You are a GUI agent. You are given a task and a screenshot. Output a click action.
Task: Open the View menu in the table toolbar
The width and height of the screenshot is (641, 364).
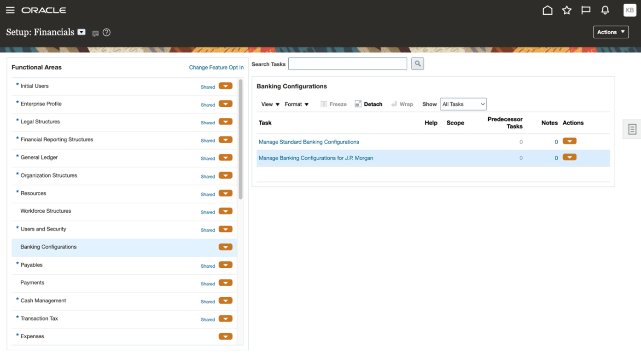click(x=270, y=104)
